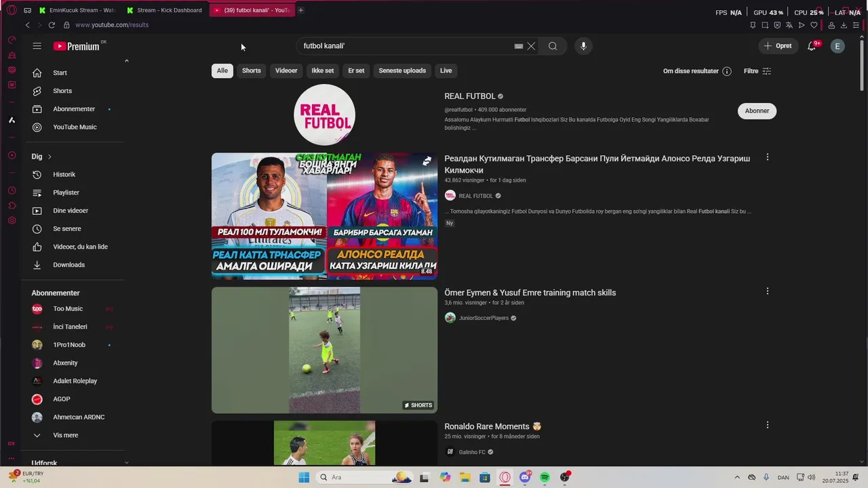The width and height of the screenshot is (868, 488).
Task: Open the Opret create menu
Action: pos(777,46)
